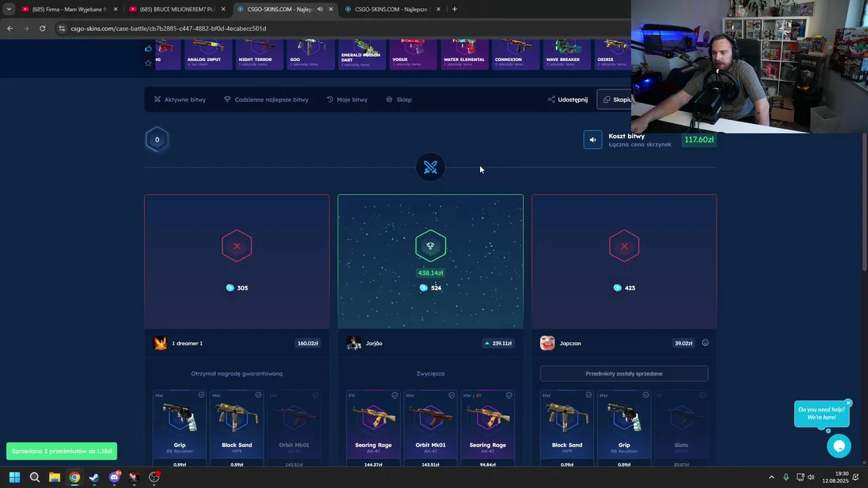This screenshot has height=488, width=868.
Task: Open File Explorer from the taskbar
Action: click(54, 477)
